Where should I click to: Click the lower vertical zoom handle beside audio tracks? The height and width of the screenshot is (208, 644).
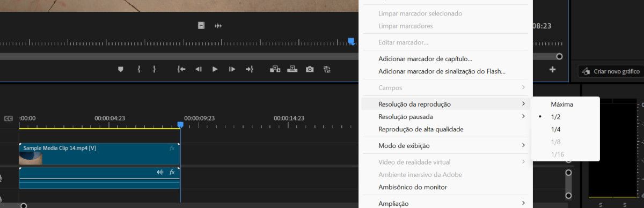click(569, 196)
